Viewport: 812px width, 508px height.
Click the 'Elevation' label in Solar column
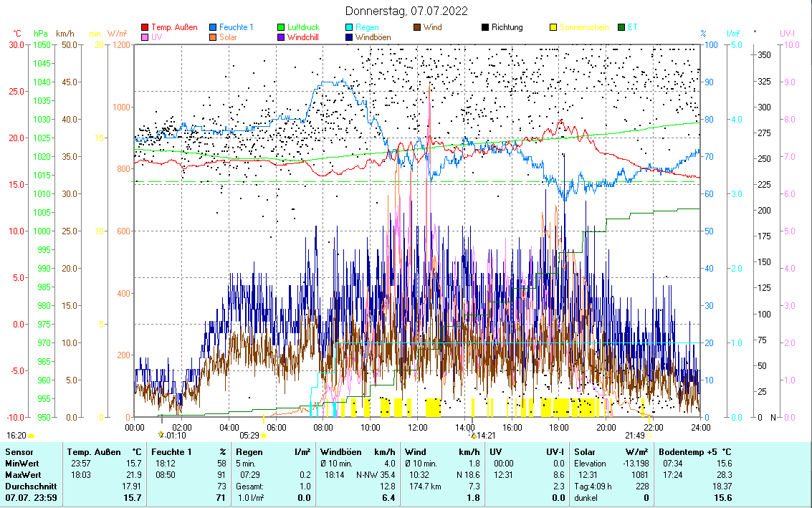[x=590, y=464]
